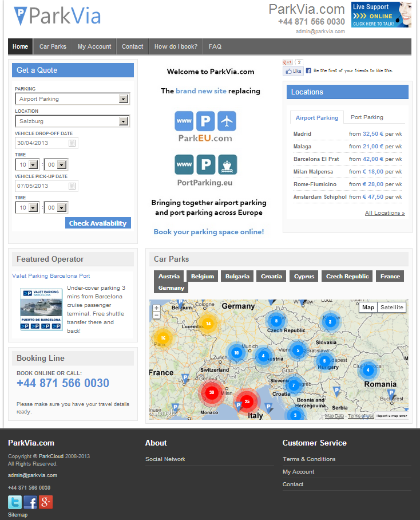Switch to the Port Parking tab

[x=367, y=117]
